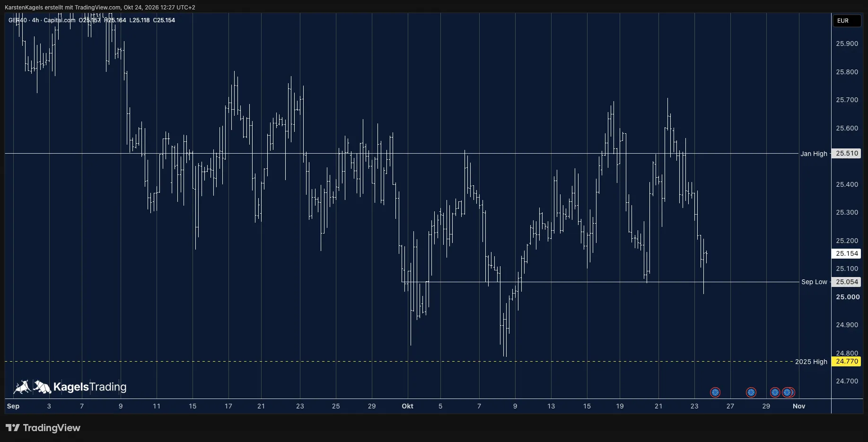Click the 25.510 price axis label

(x=847, y=153)
